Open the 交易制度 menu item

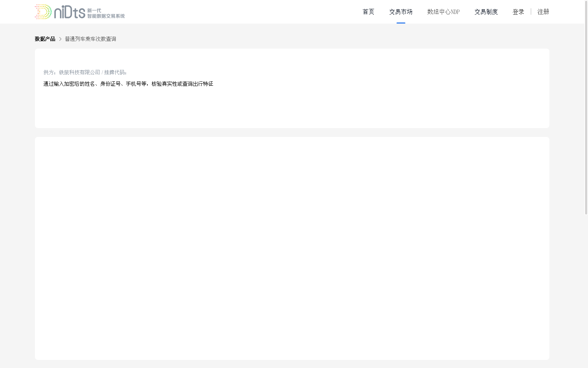click(486, 12)
